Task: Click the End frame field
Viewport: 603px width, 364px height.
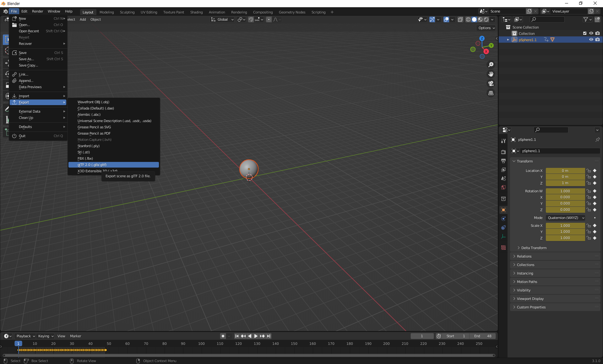Action: (483, 336)
